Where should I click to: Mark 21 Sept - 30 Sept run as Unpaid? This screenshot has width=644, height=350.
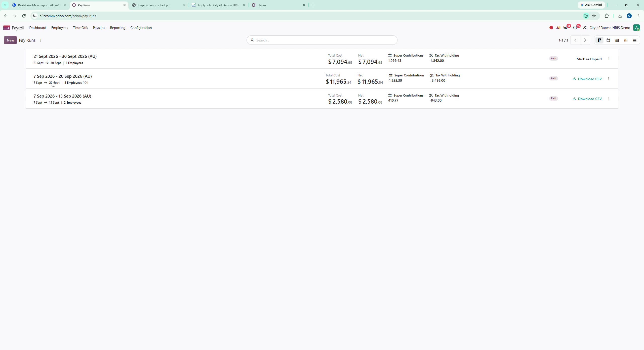click(589, 59)
